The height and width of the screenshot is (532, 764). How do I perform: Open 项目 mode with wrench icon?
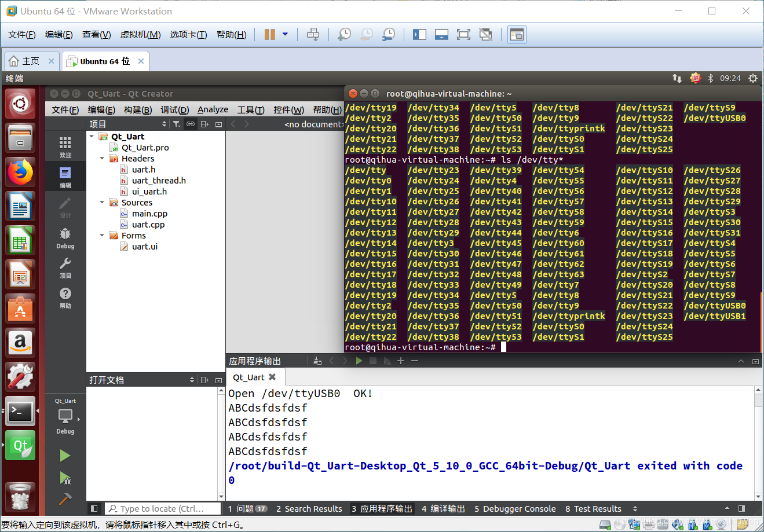[x=65, y=268]
